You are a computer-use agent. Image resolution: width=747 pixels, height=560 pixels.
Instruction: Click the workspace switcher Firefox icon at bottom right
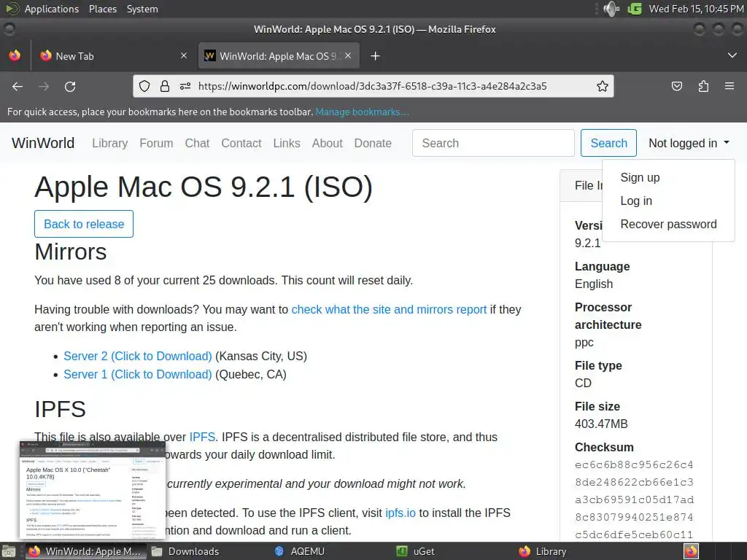point(691,551)
